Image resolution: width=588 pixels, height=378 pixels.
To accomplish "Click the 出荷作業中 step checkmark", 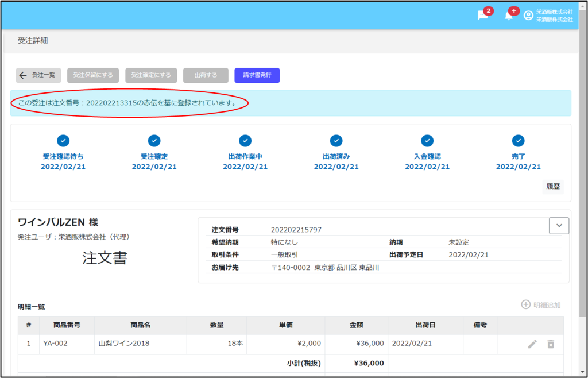I will click(x=245, y=141).
